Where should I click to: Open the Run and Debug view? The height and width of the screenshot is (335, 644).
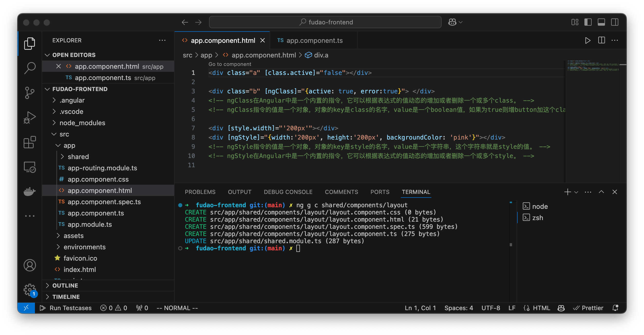click(30, 117)
